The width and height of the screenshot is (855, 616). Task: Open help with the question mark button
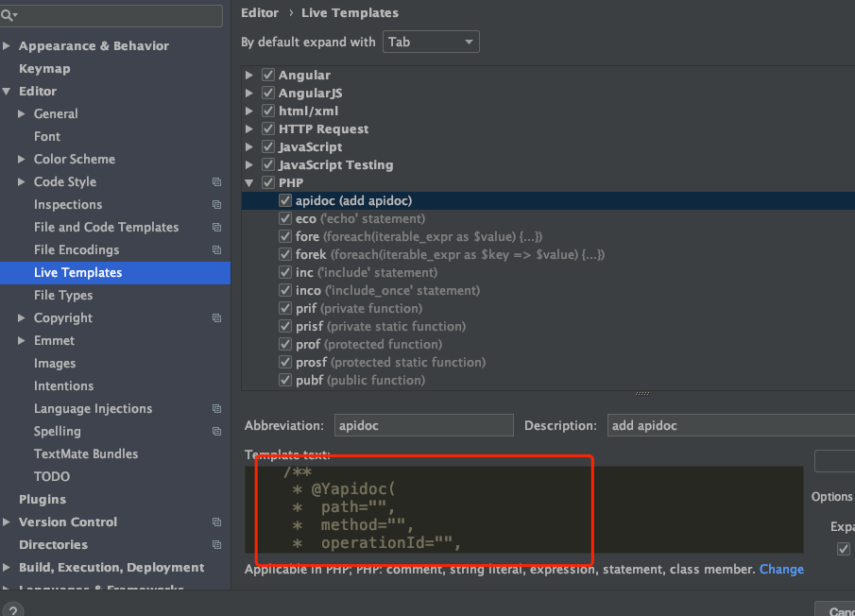coord(12,609)
